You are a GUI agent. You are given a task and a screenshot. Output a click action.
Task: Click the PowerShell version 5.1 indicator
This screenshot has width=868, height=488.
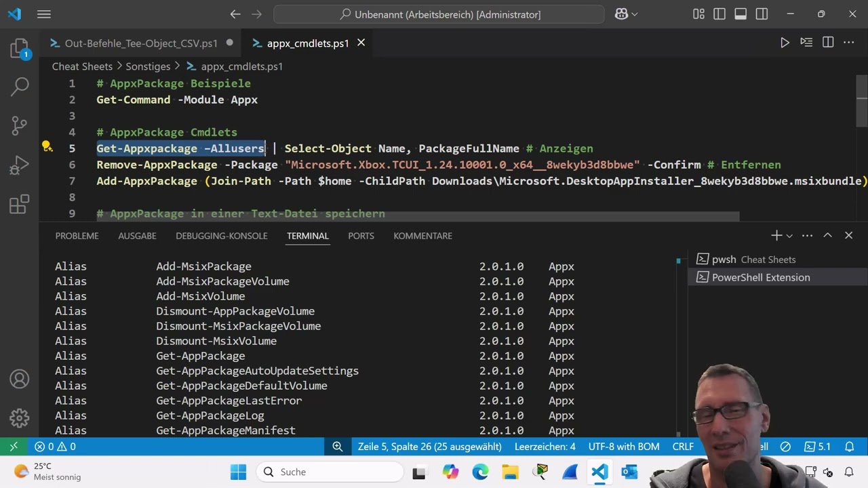click(x=817, y=447)
